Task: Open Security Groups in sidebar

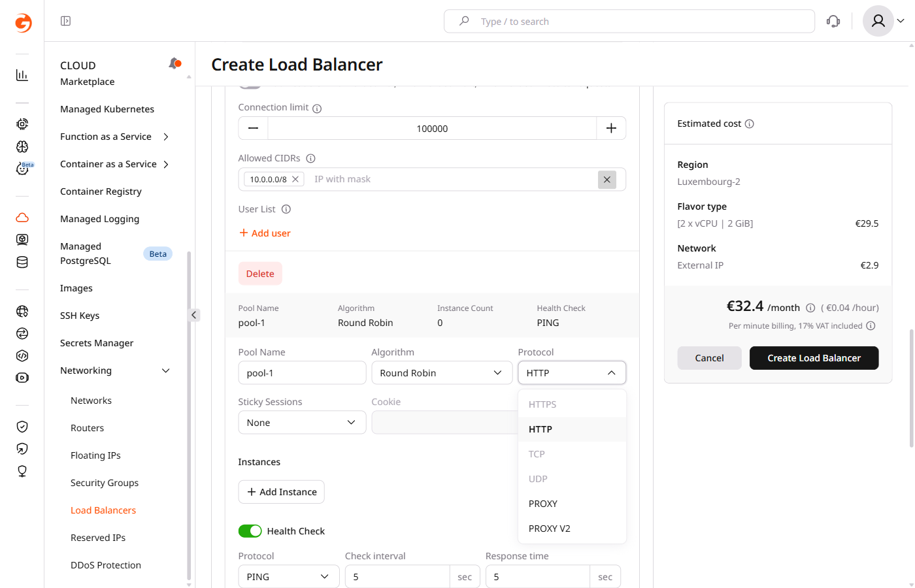Action: (x=105, y=483)
